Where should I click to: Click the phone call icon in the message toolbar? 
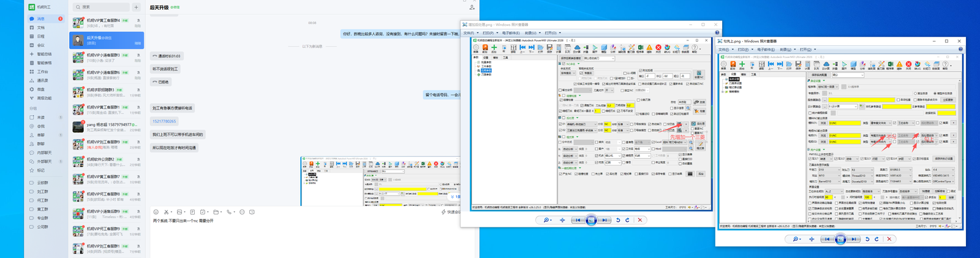click(229, 212)
